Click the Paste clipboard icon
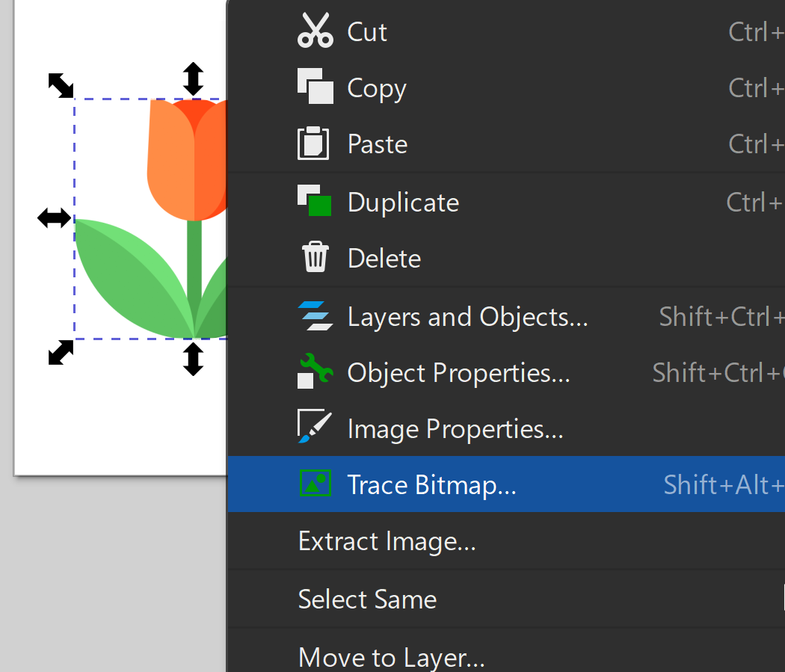This screenshot has width=785, height=672. click(x=313, y=144)
